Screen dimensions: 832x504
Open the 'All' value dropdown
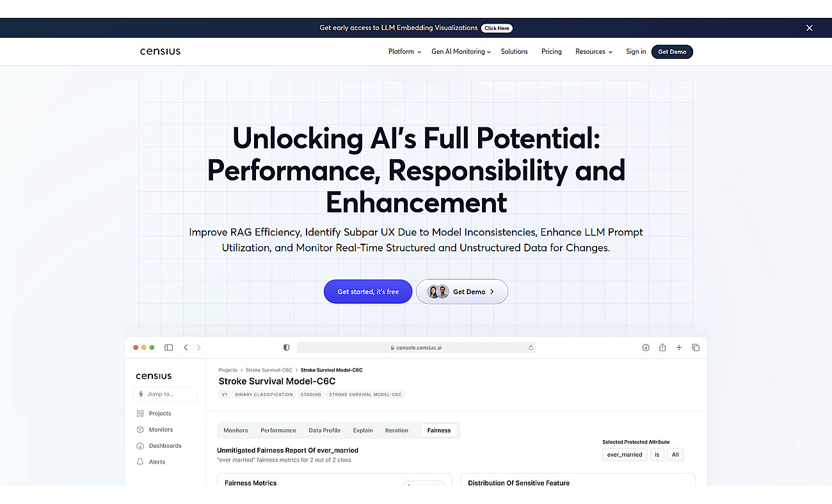[675, 455]
